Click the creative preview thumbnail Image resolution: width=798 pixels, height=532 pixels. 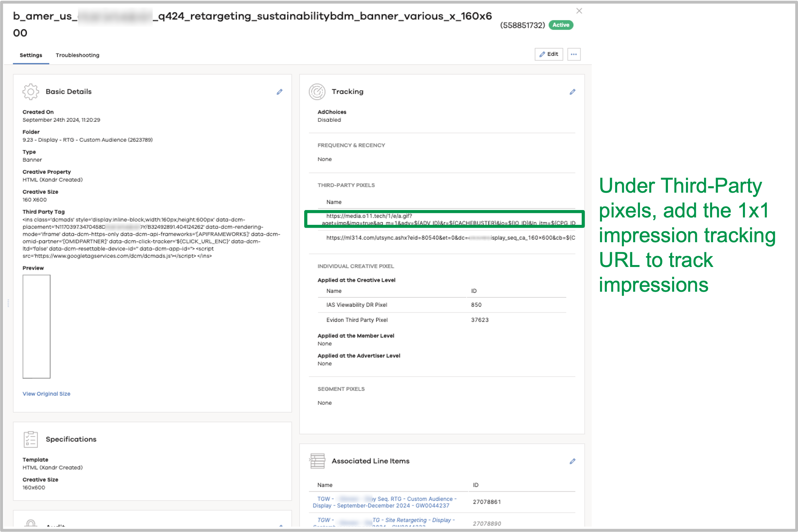(36, 326)
